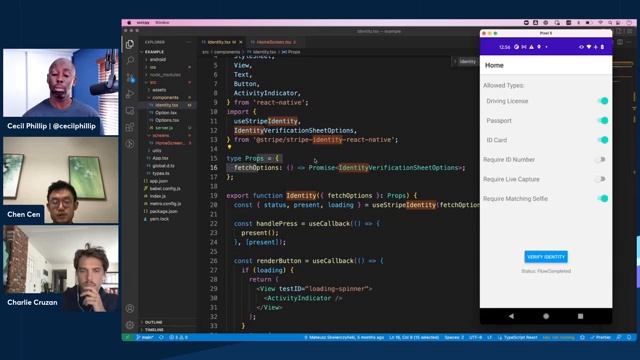Switch to the Identity.tsx editor tab
Screen dimensions: 640x360
[x=221, y=42]
